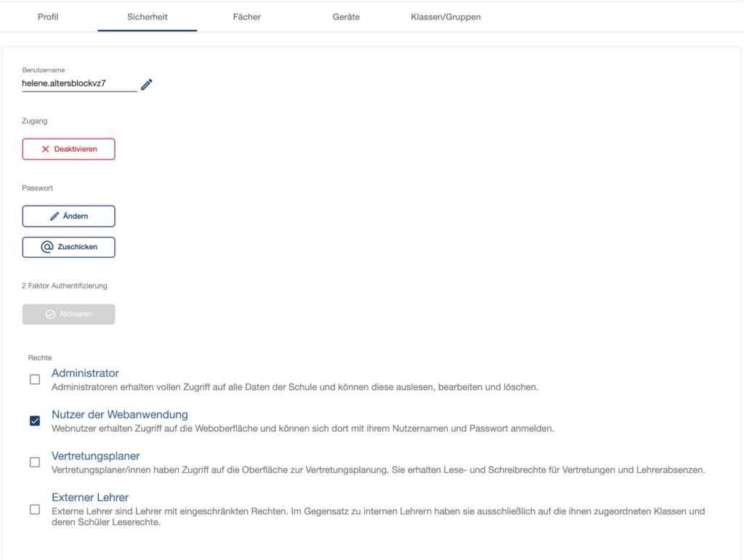The width and height of the screenshot is (744, 560).
Task: Select the Sicherheit tab
Action: pos(147,17)
